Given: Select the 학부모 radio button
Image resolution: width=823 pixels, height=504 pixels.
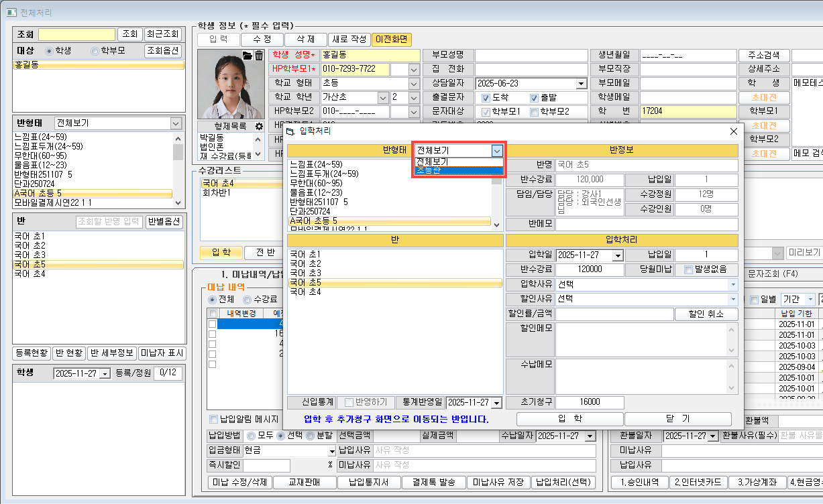Looking at the screenshot, I should 95,51.
